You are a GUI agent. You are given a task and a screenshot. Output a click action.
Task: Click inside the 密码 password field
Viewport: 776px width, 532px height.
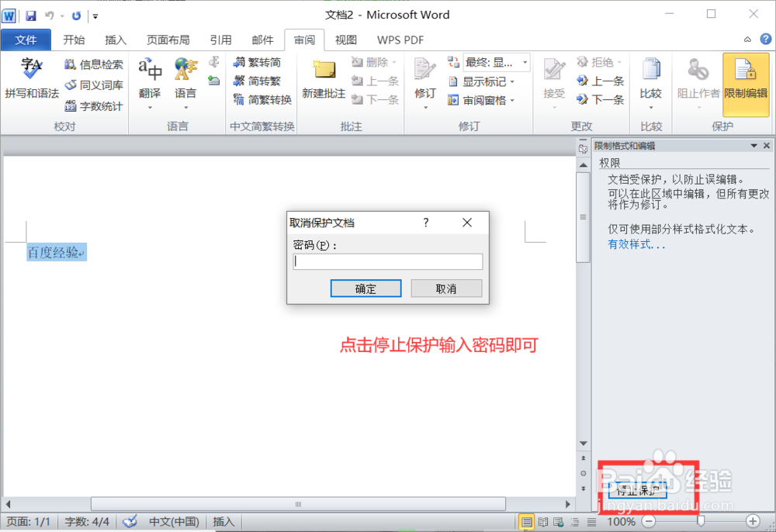point(387,261)
